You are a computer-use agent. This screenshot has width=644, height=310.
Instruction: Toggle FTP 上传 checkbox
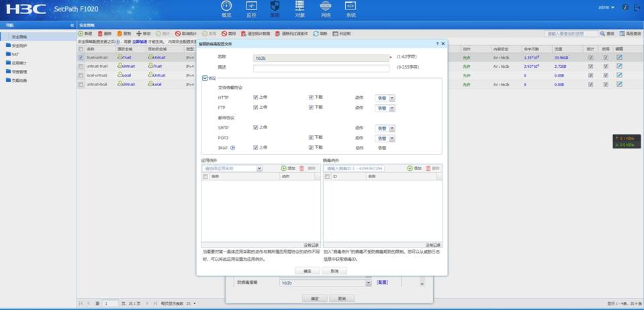point(255,108)
